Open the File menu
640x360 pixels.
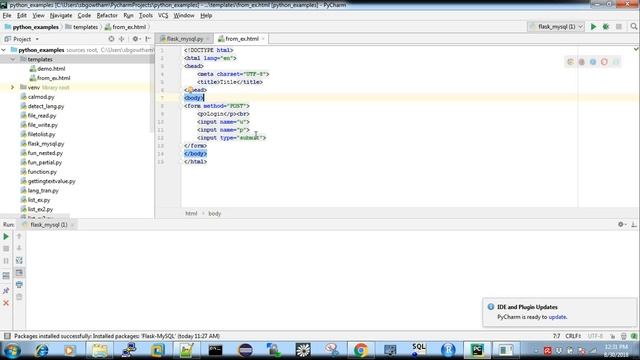coord(7,16)
